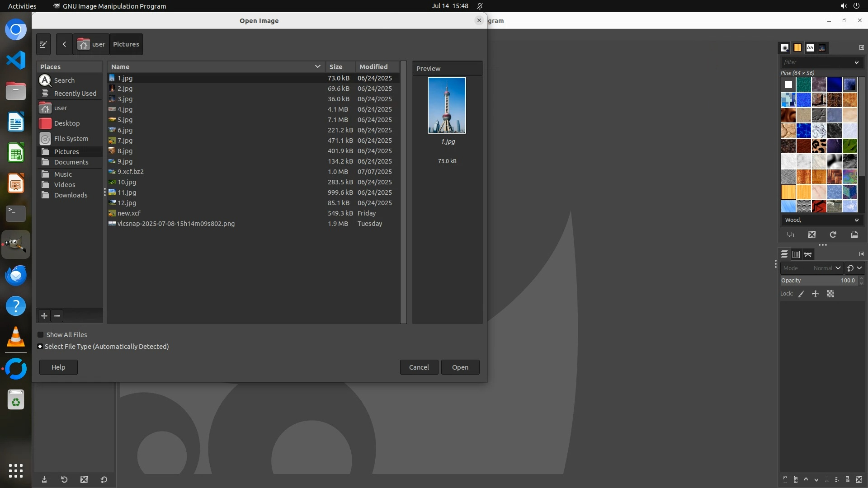This screenshot has width=868, height=488.
Task: Select the leopard print pattern swatch
Action: pyautogui.click(x=819, y=146)
